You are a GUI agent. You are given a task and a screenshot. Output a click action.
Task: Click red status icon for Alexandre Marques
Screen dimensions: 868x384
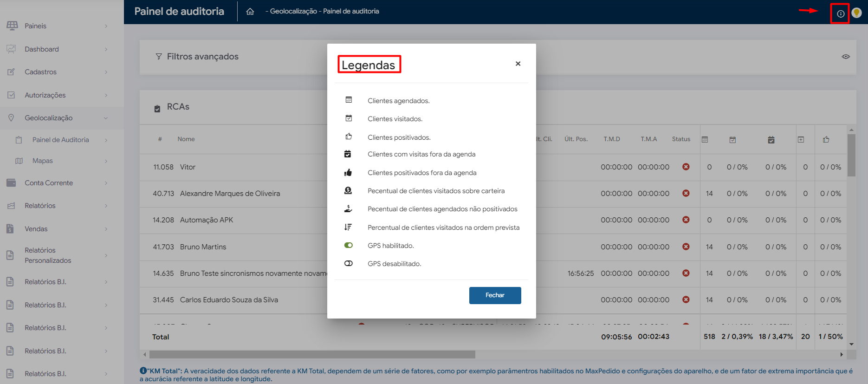click(686, 193)
